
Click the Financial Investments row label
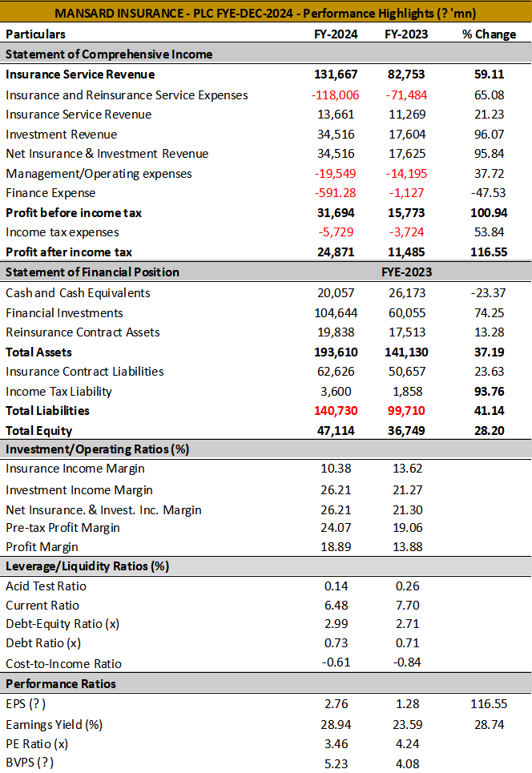pos(64,313)
